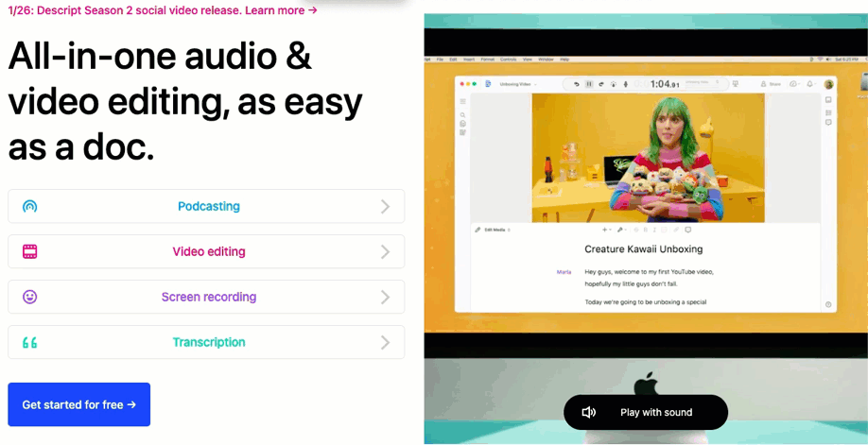Image resolution: width=868 pixels, height=445 pixels.
Task: Click the clock in macOS menu bar
Action: (846, 60)
